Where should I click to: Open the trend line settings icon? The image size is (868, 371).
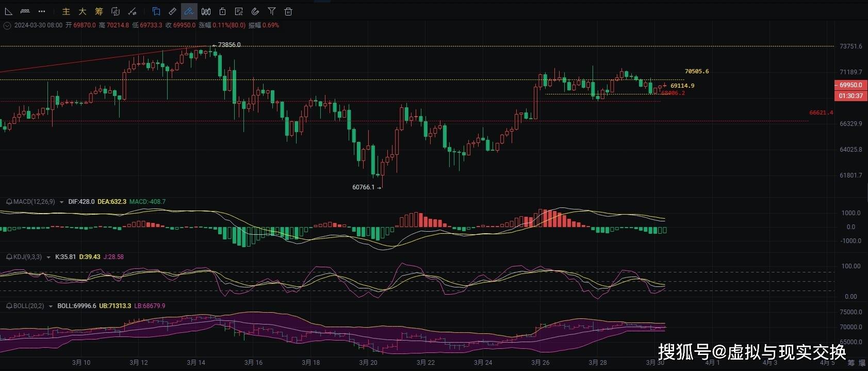pos(133,11)
